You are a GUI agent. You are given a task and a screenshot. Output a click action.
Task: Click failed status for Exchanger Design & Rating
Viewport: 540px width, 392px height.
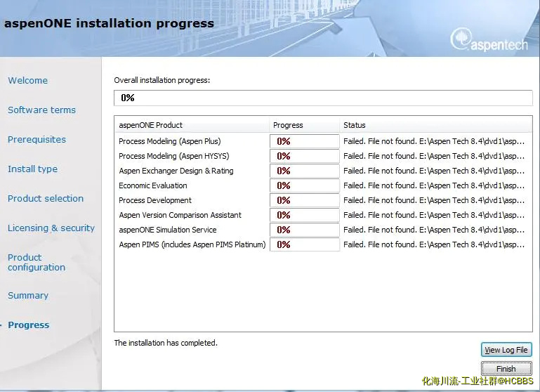(434, 171)
